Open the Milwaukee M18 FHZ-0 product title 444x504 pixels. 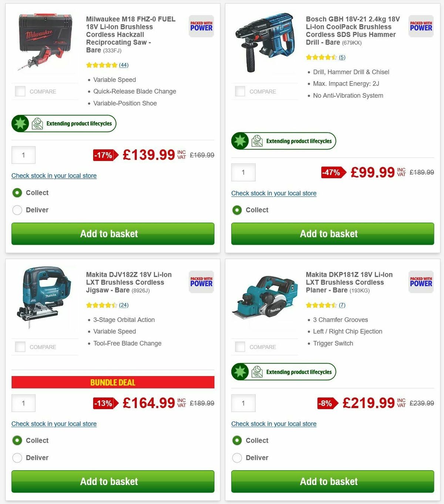tap(131, 34)
